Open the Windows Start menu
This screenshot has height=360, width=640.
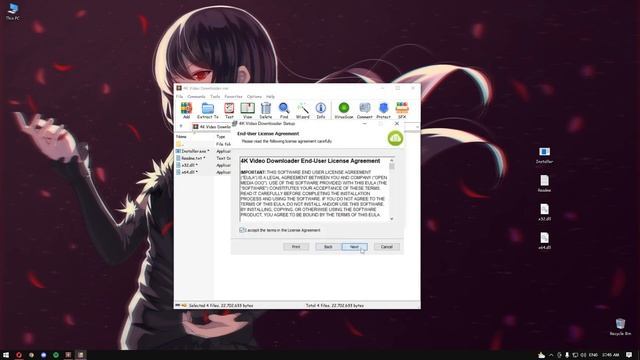click(x=6, y=355)
